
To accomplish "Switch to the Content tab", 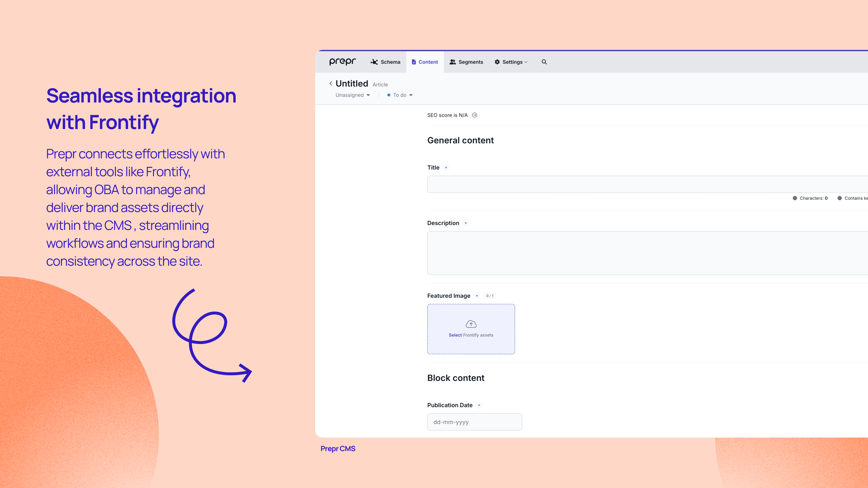I will click(x=425, y=62).
